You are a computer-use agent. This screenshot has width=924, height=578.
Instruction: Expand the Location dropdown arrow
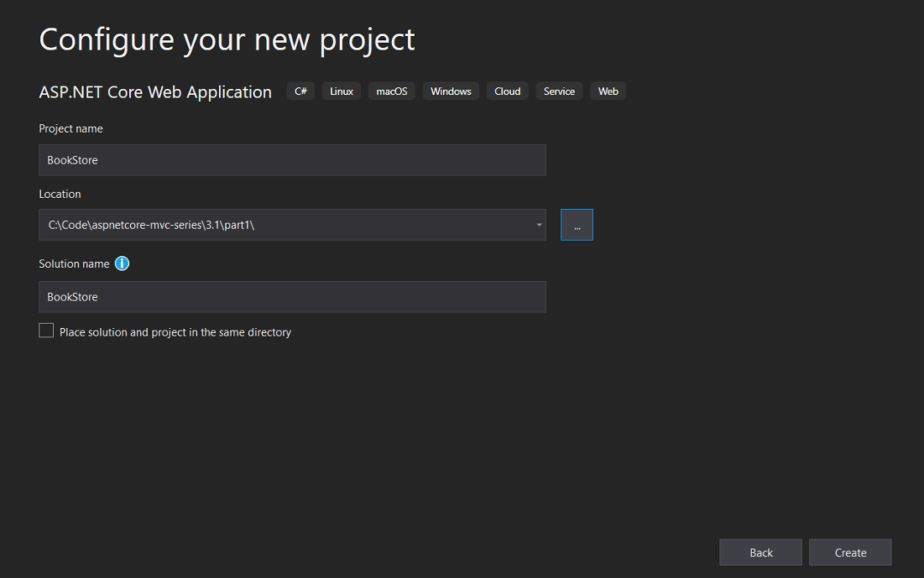click(539, 225)
